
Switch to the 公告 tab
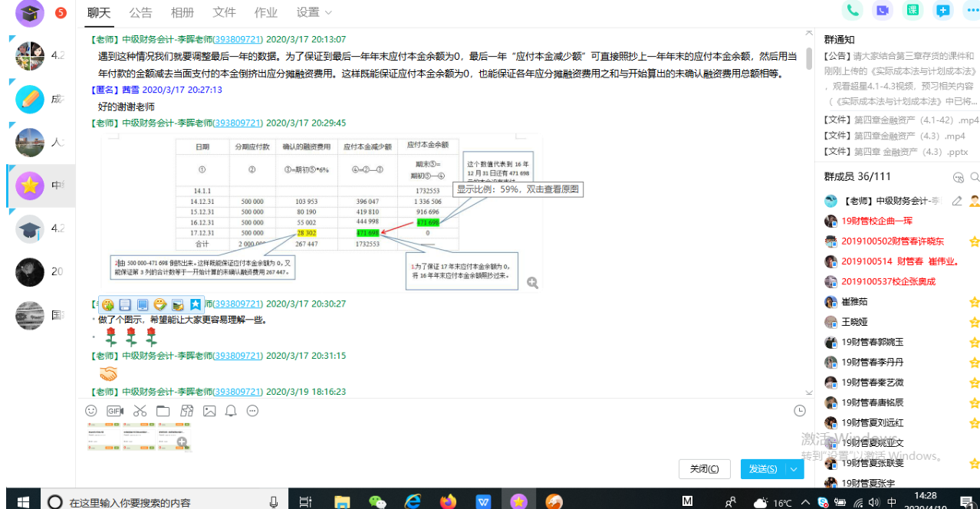(x=140, y=12)
